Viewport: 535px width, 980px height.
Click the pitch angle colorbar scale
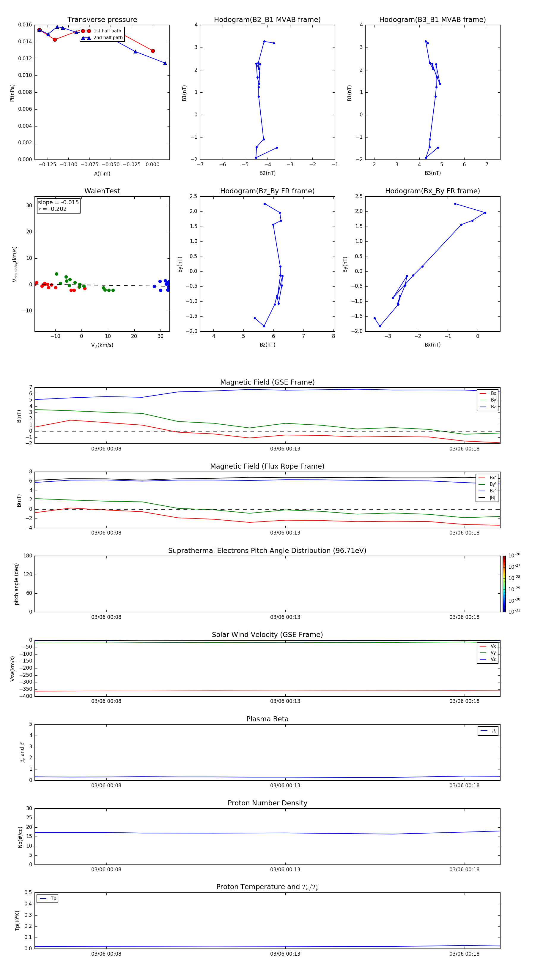click(x=504, y=584)
